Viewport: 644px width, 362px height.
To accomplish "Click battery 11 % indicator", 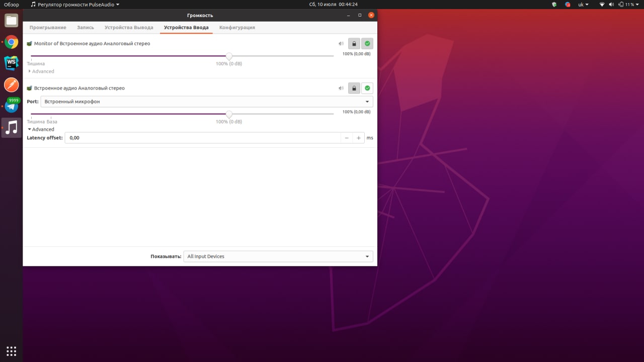I will 627,4.
